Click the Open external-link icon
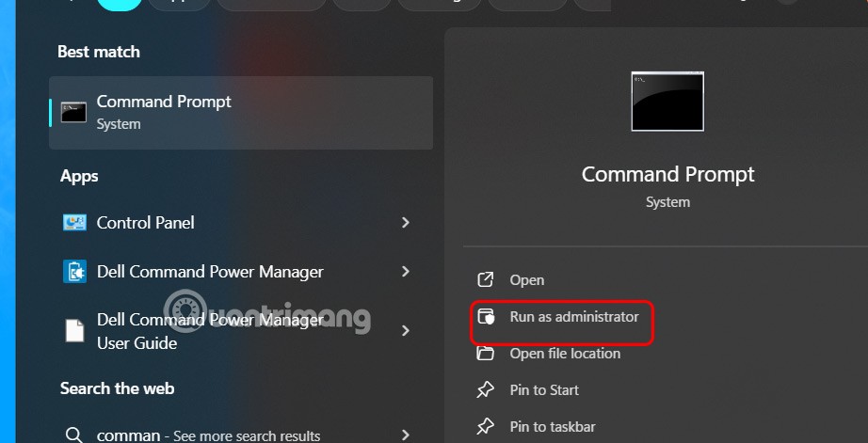 click(486, 280)
